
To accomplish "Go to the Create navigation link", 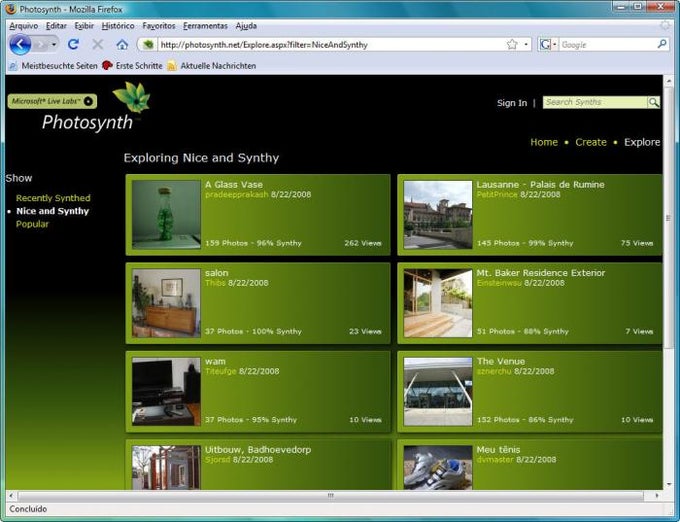I will pos(591,142).
